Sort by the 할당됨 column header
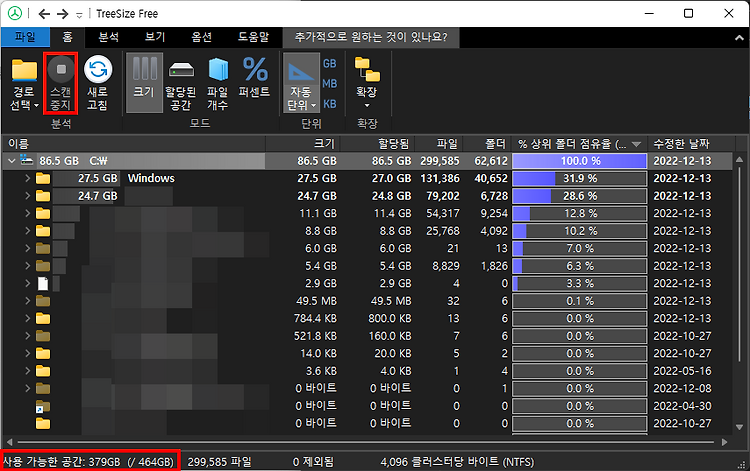 pyautogui.click(x=377, y=143)
